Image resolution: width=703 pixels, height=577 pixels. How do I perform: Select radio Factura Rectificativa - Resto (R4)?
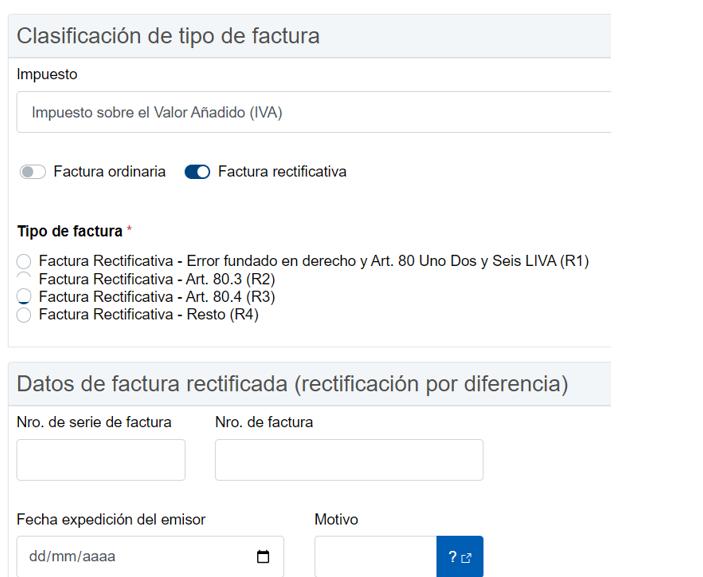[24, 315]
